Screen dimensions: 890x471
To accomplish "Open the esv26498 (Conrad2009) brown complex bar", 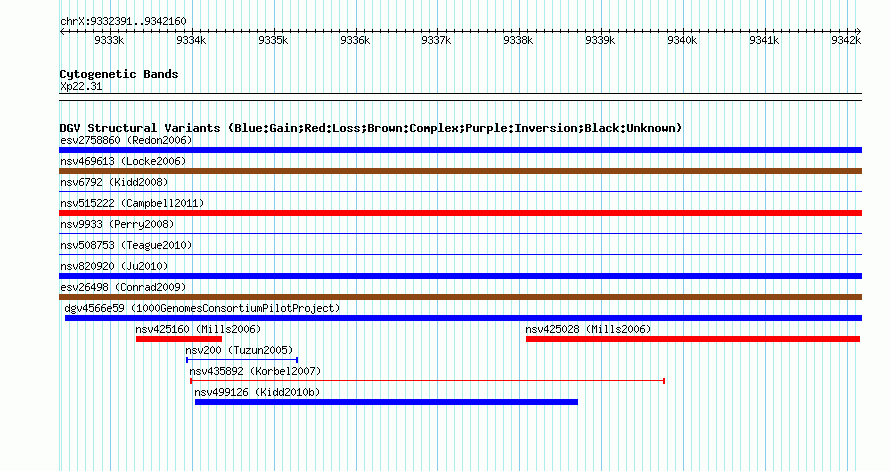I will [460, 297].
